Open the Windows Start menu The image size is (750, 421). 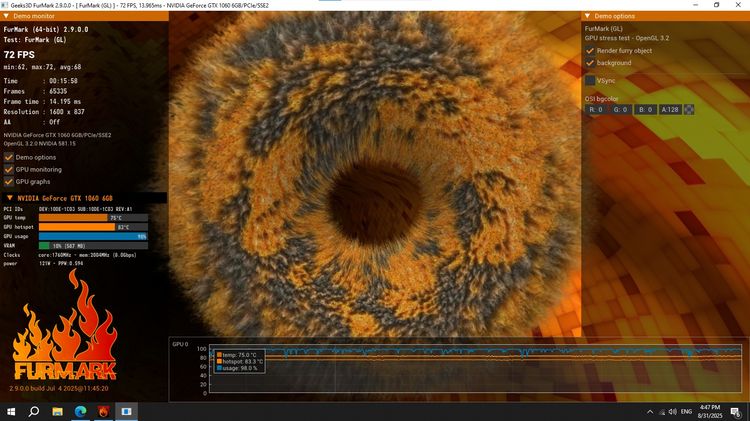pos(12,411)
